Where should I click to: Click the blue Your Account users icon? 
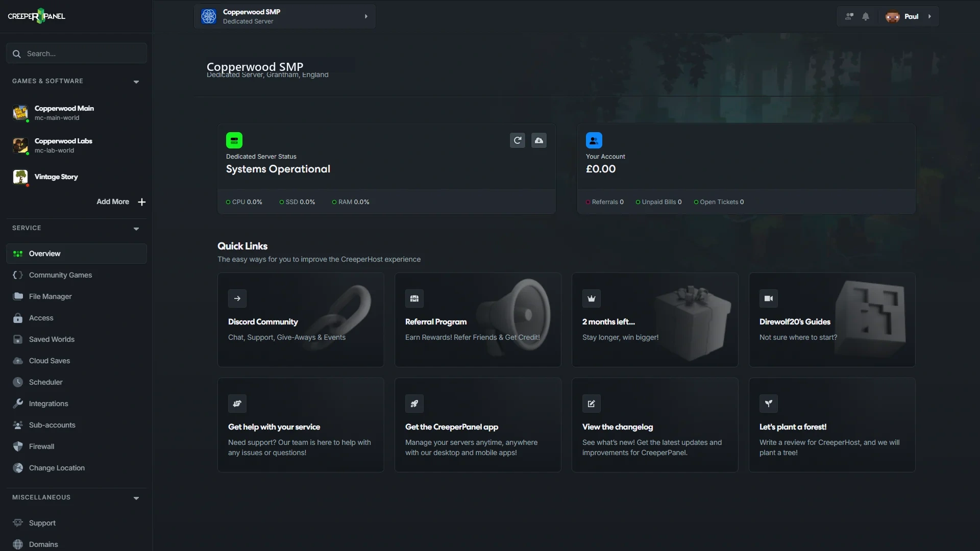[594, 140]
